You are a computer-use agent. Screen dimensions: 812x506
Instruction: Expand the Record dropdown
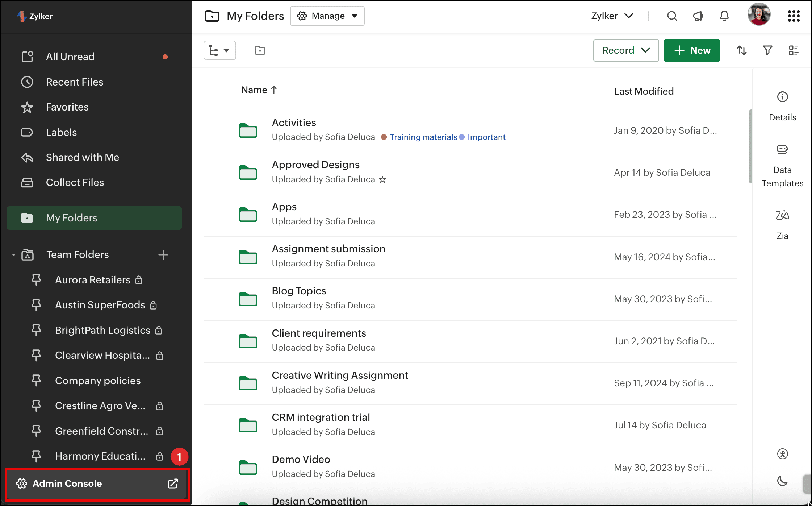click(x=625, y=50)
